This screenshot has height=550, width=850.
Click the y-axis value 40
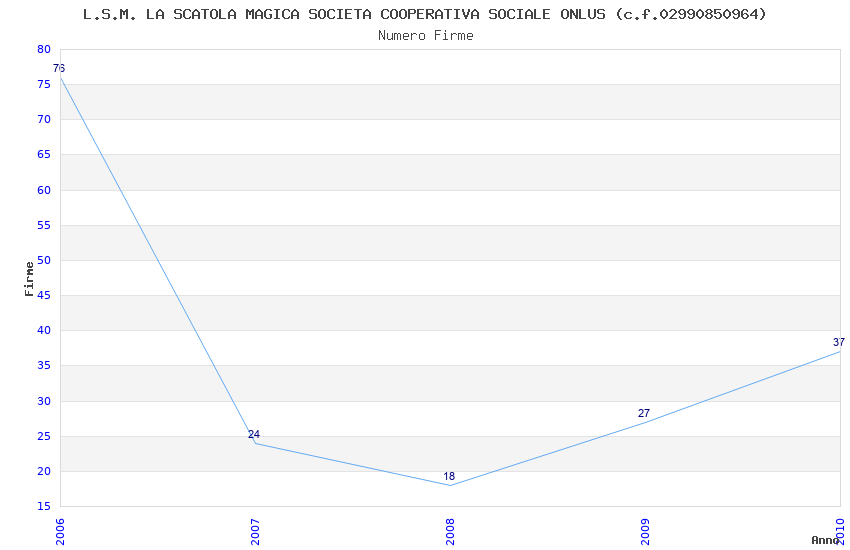pos(44,331)
